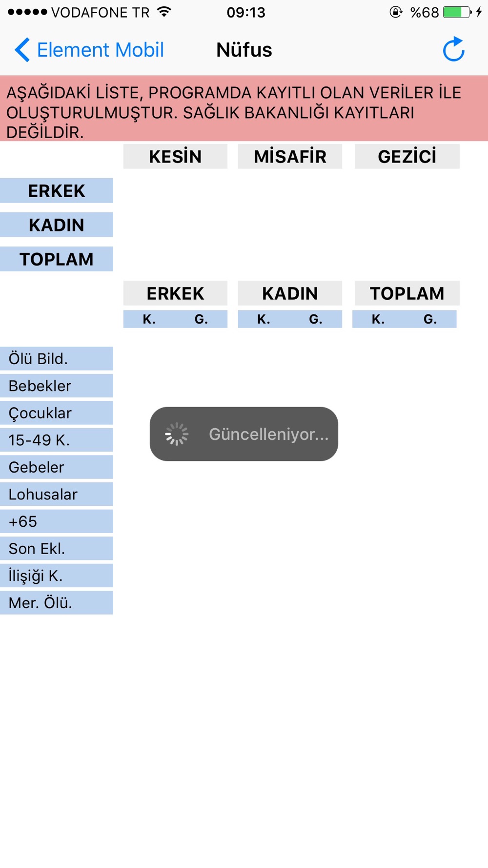488x868 pixels.
Task: Tap the red warning banner text
Action: click(234, 112)
